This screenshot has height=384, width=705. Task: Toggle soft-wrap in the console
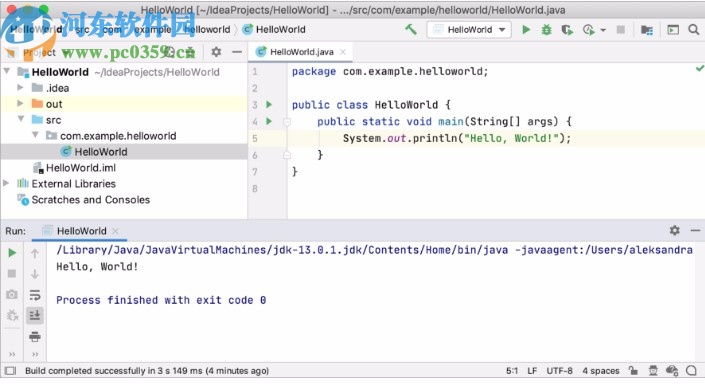click(x=35, y=295)
